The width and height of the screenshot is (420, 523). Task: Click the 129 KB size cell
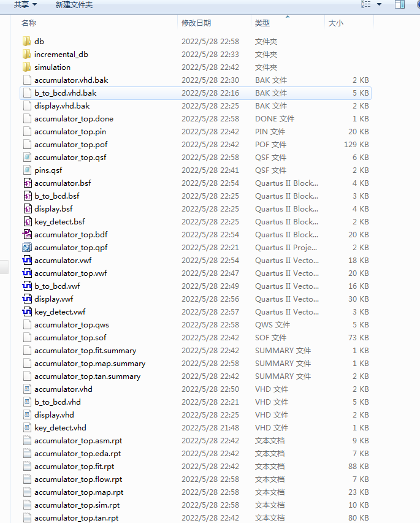(x=356, y=145)
